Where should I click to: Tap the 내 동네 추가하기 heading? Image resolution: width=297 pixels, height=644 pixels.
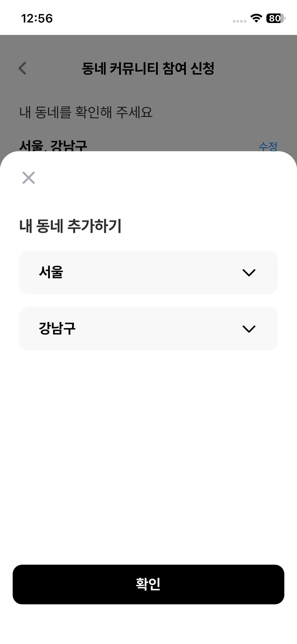pyautogui.click(x=70, y=226)
